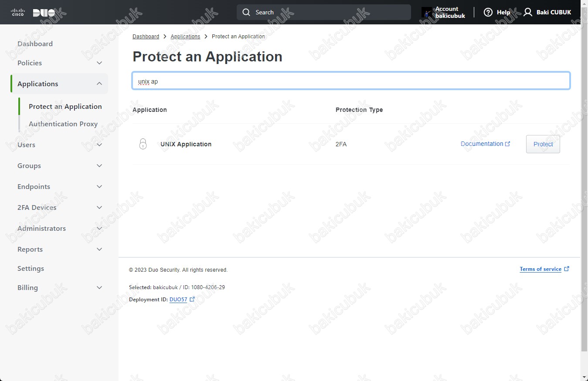Screen dimensions: 588x381
Task: Open Administrators in the sidebar
Action: [x=41, y=228]
